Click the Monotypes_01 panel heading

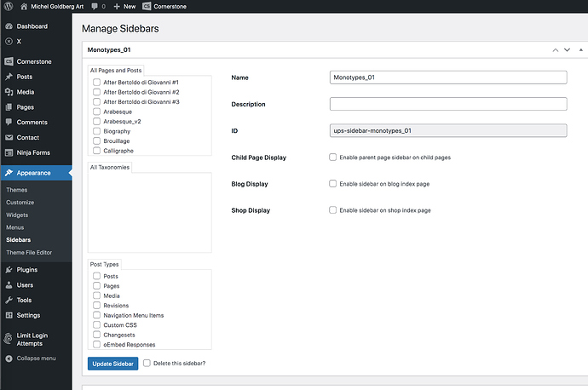[x=109, y=50]
